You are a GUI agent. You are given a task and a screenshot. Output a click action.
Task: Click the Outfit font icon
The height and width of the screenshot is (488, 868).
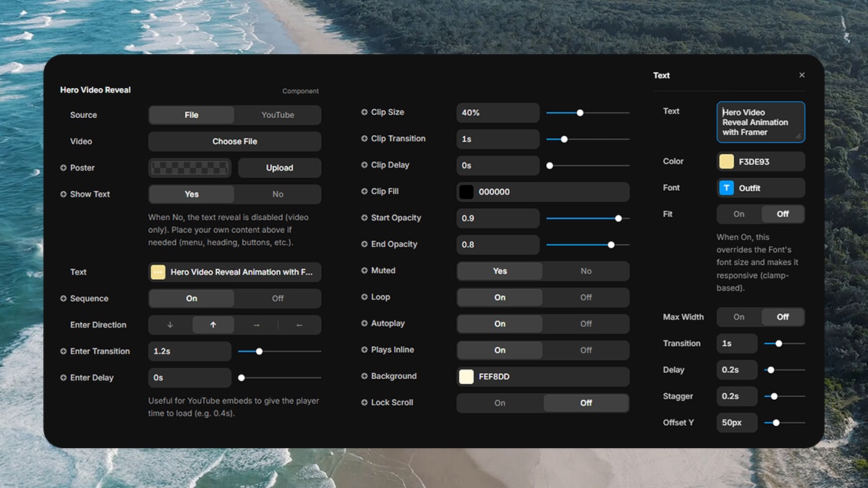click(726, 188)
